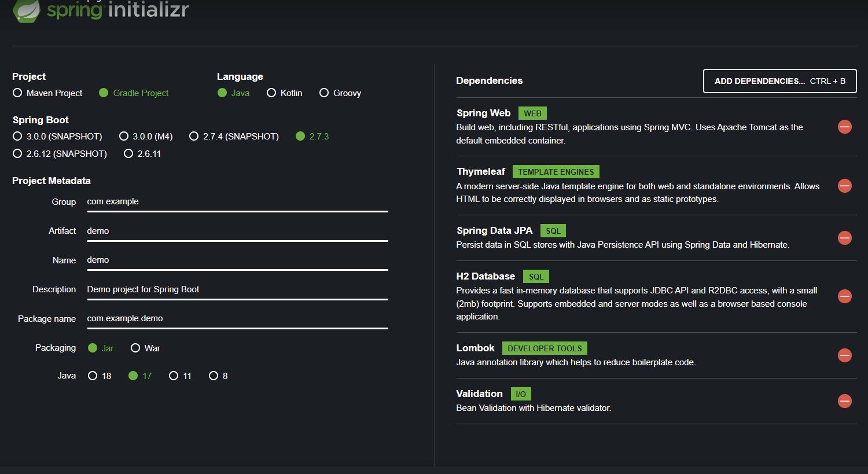Select Java version 11

[181, 376]
